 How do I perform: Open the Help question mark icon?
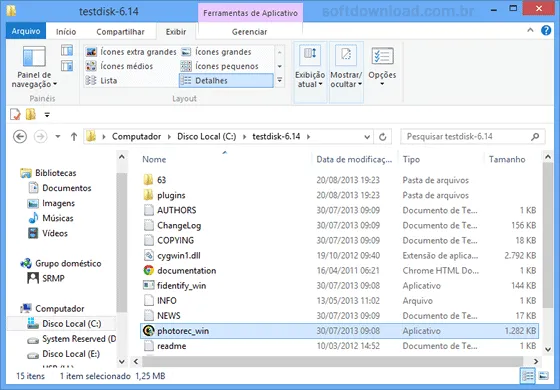546,31
